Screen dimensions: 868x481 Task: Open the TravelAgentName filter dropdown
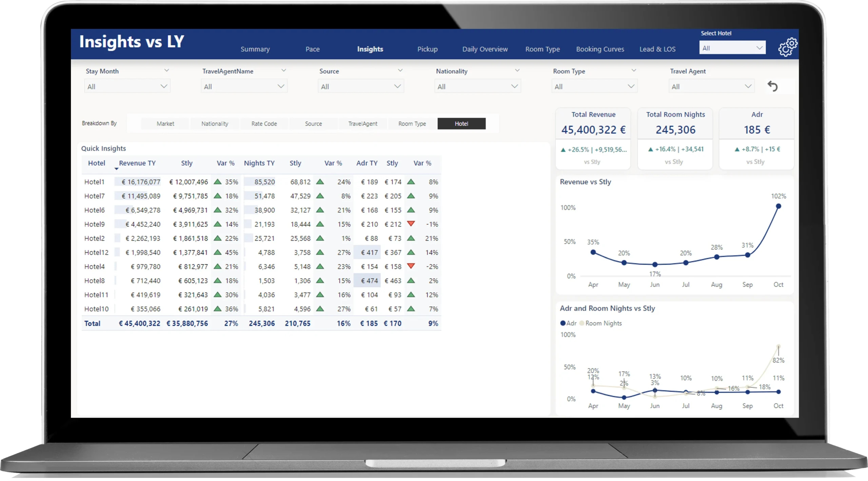coord(244,86)
